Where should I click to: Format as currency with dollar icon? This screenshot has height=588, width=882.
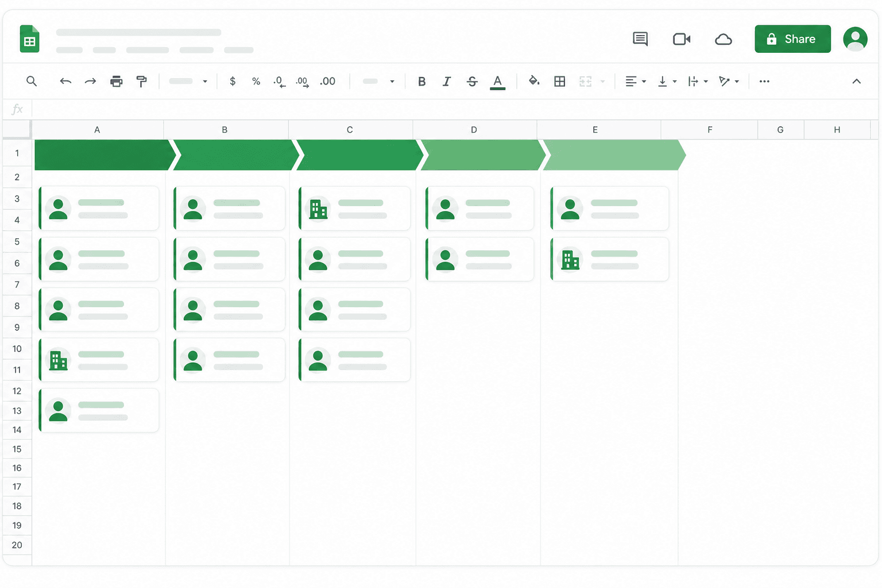point(233,82)
